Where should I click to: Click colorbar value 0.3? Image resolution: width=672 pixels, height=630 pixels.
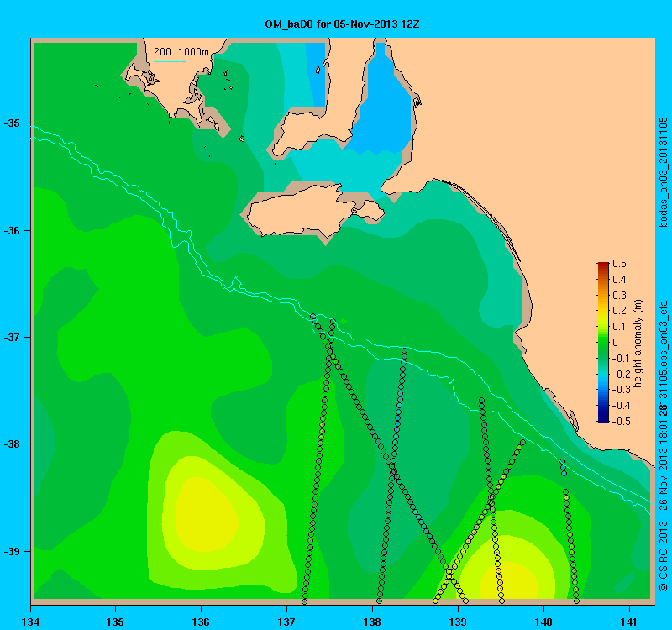tap(619, 296)
